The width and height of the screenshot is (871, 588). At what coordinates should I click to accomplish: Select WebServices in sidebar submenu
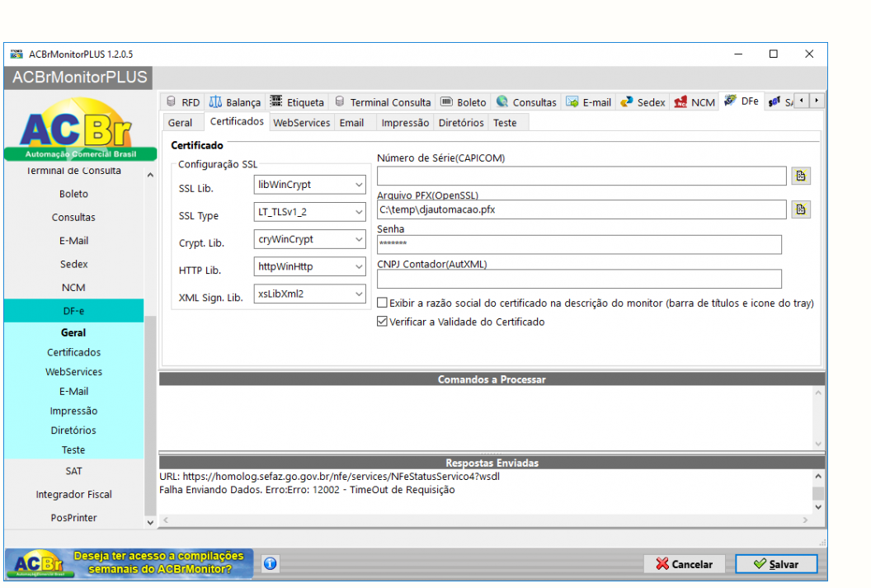click(74, 371)
